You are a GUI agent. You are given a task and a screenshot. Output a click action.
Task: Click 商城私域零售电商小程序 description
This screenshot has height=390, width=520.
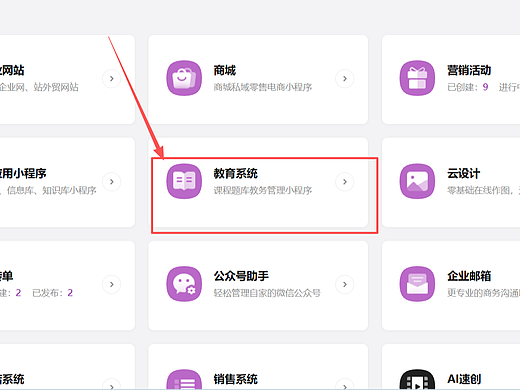click(263, 87)
